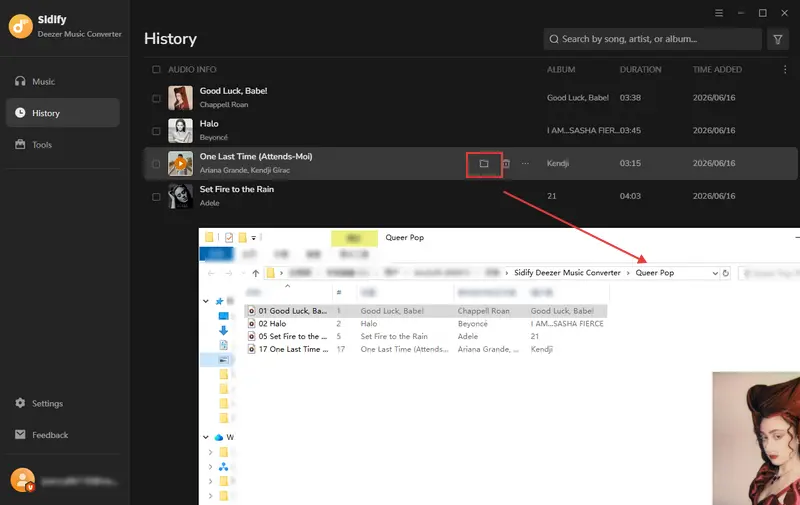Click the search field for songs
This screenshot has height=505, width=800.
653,39
